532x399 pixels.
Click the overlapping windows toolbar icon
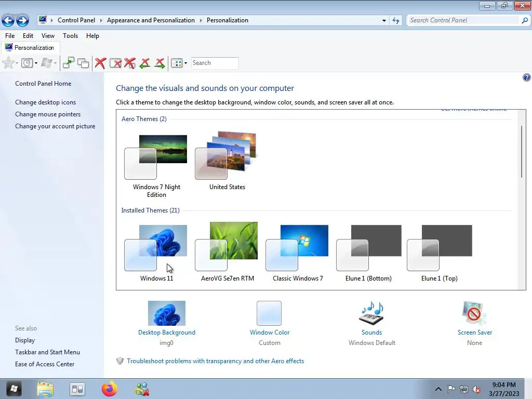pos(83,63)
